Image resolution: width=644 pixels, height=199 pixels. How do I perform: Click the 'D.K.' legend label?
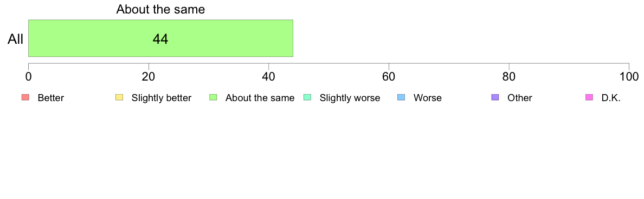click(611, 98)
